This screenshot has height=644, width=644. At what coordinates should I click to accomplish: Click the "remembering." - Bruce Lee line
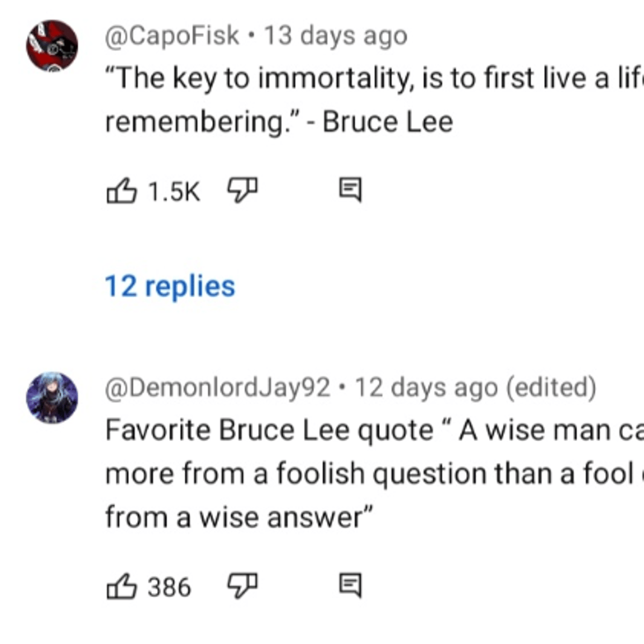(279, 122)
